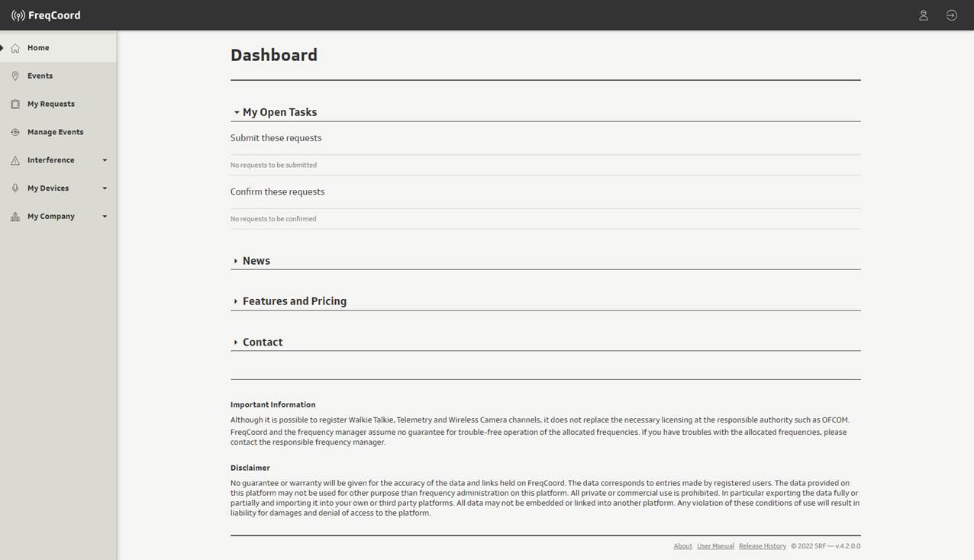
Task: Click the Home house icon
Action: click(15, 48)
